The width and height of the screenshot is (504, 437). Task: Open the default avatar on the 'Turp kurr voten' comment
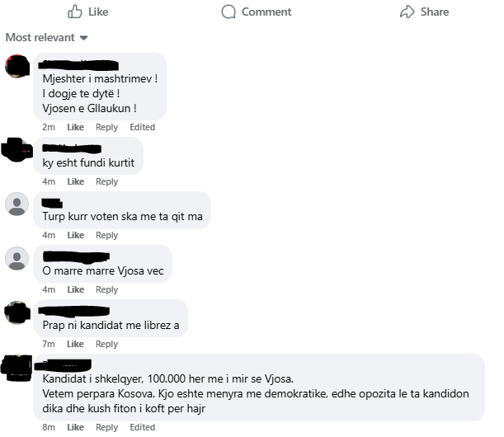17,204
